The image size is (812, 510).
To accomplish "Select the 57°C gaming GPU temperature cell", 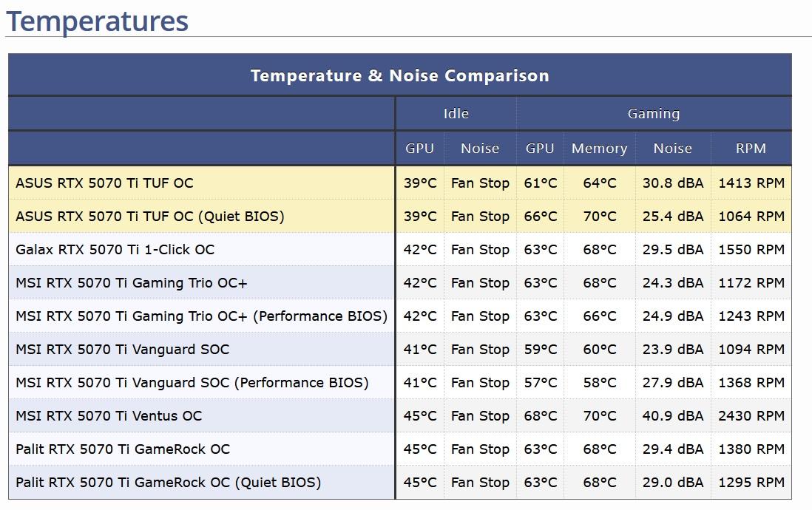I will click(540, 383).
